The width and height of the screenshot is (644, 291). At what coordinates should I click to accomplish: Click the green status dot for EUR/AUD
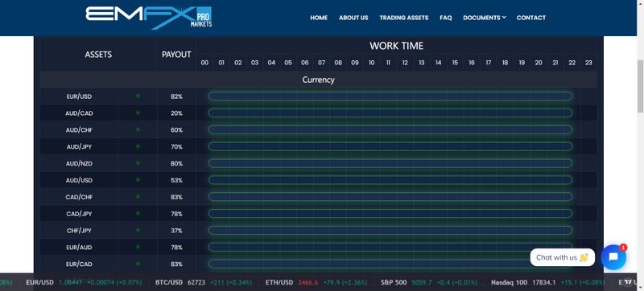click(x=138, y=247)
